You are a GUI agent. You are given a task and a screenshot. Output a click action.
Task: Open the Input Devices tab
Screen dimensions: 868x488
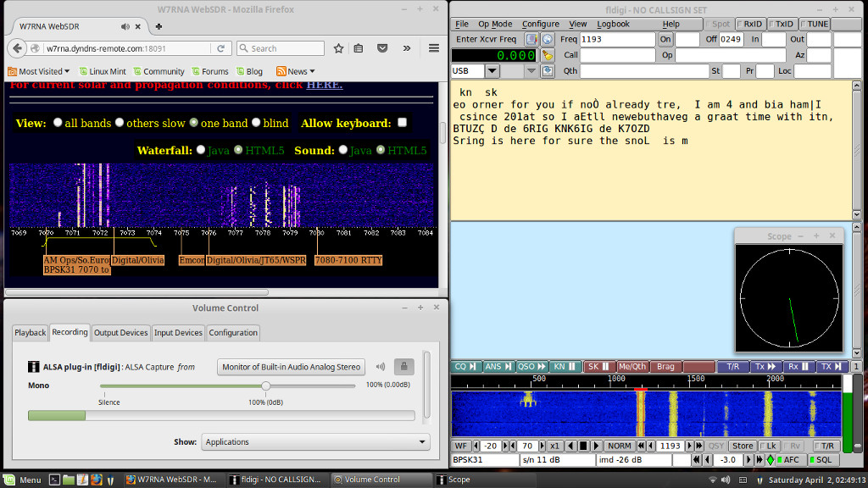coord(178,332)
